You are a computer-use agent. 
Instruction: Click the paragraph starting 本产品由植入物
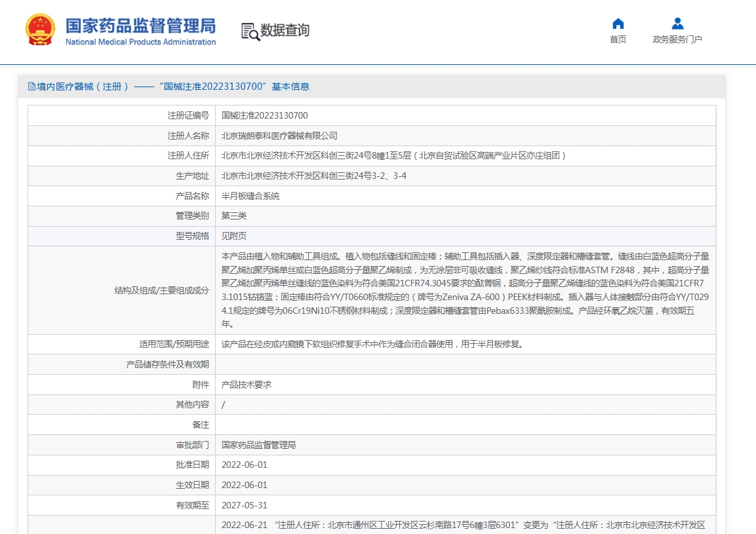point(466,290)
